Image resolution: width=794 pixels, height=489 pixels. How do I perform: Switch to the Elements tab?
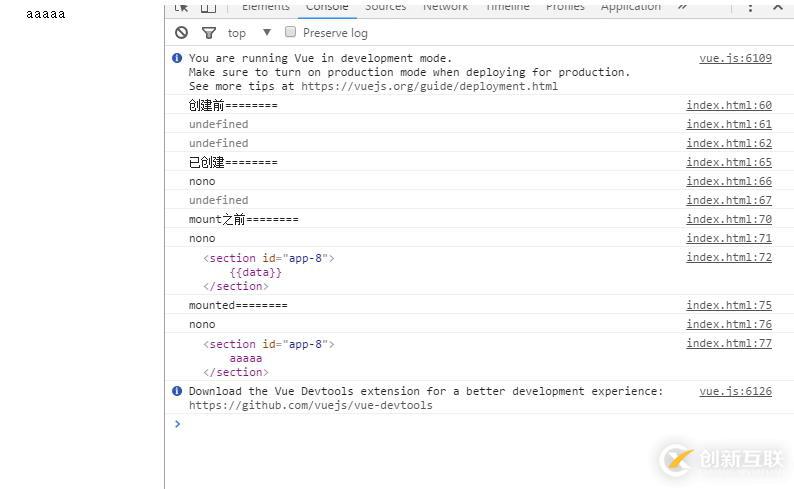(265, 6)
